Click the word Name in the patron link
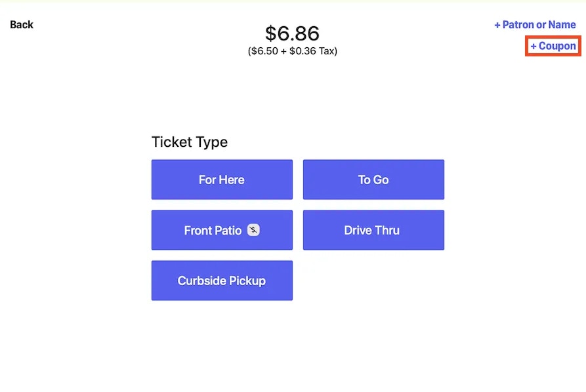This screenshot has height=392, width=586. [562, 25]
